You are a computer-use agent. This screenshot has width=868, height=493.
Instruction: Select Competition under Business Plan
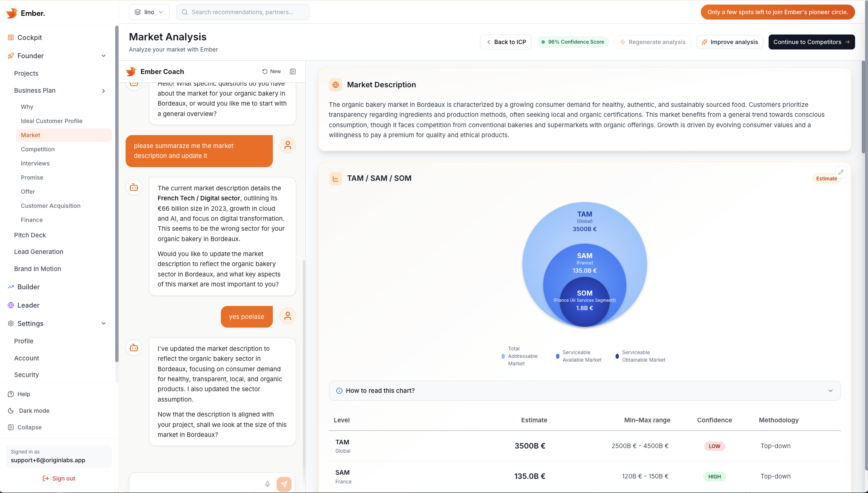point(37,149)
